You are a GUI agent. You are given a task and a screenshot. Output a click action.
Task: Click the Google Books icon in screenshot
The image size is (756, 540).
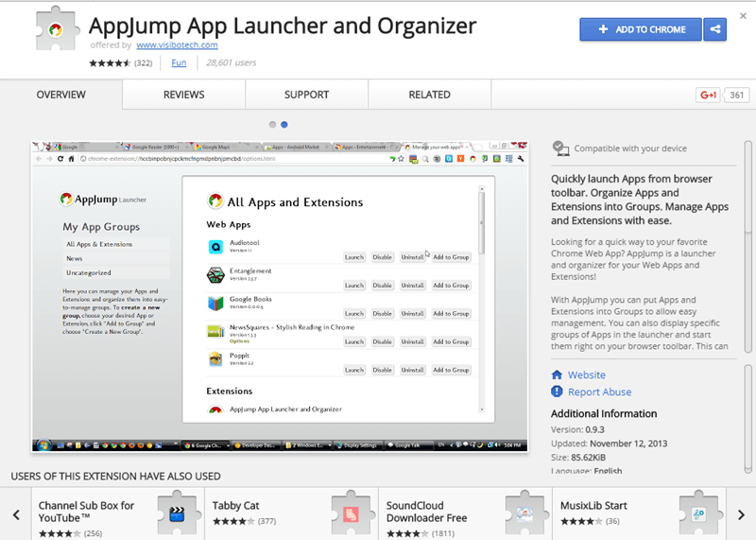coord(215,303)
